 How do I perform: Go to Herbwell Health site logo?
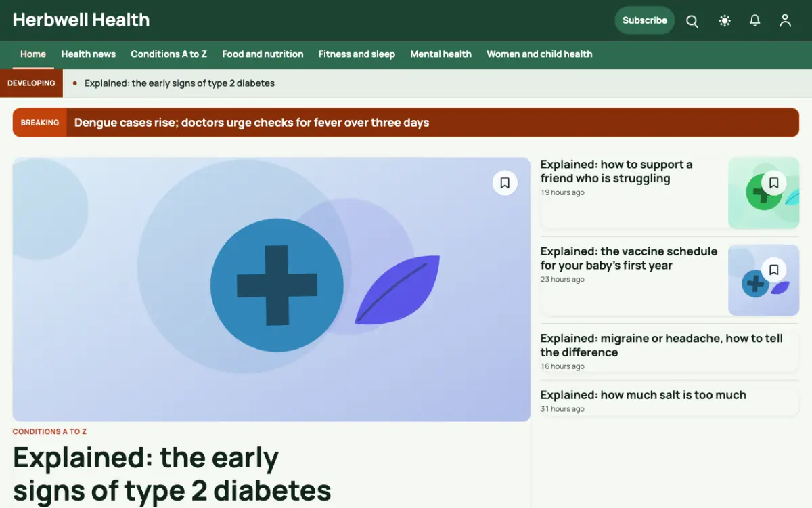click(81, 20)
